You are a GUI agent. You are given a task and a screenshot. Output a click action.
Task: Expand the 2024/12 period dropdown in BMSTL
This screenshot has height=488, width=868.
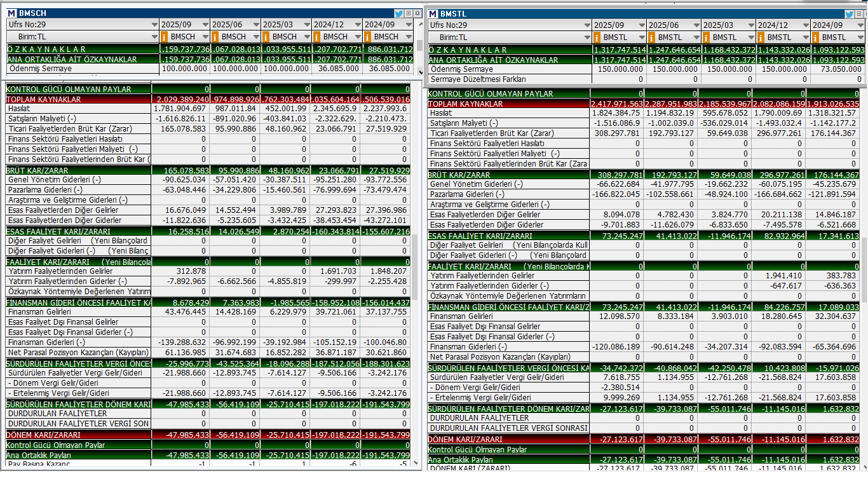(806, 25)
